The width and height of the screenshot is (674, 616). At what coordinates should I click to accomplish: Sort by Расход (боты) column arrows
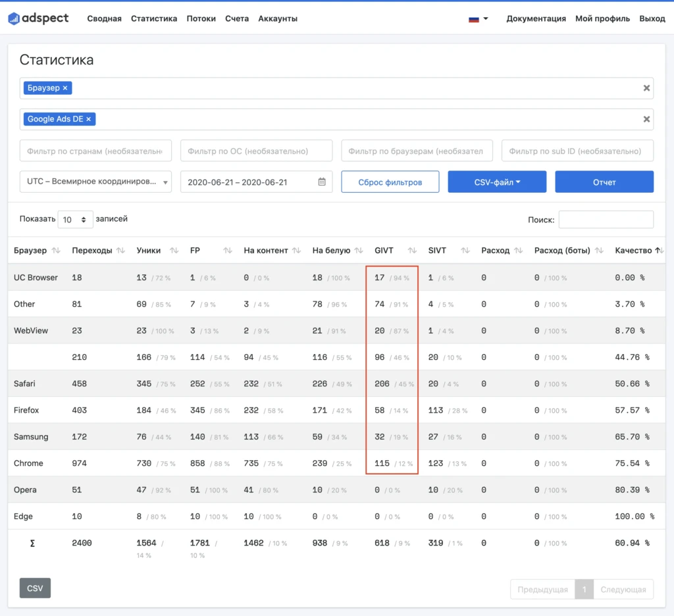point(599,250)
